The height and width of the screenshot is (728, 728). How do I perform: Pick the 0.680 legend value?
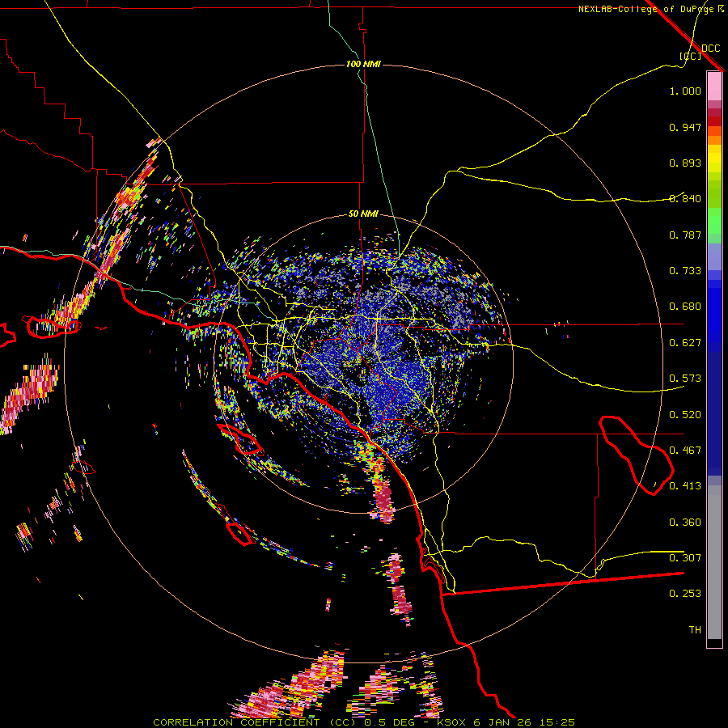[685, 307]
